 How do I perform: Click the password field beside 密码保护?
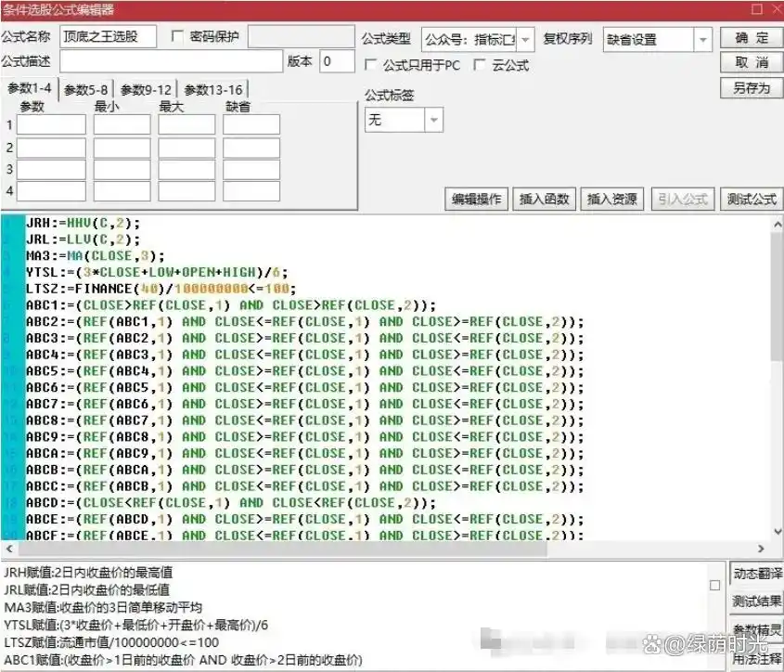point(301,36)
